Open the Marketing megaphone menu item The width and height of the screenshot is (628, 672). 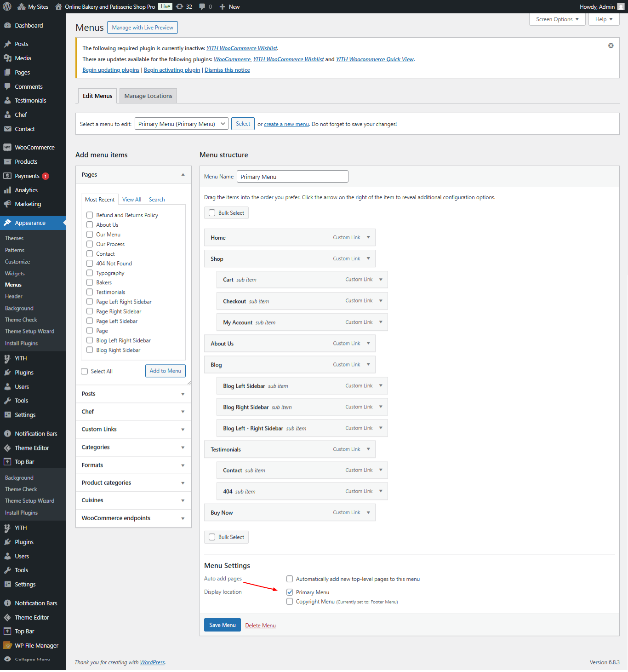[28, 204]
